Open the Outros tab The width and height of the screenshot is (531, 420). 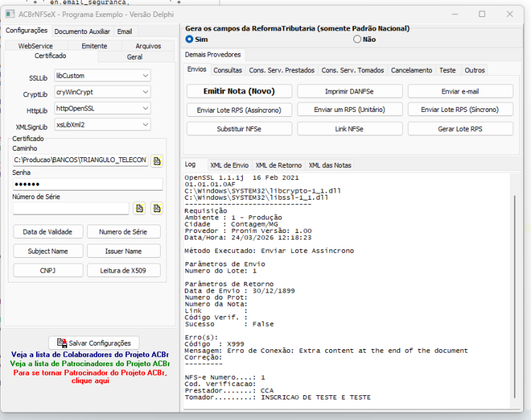coord(474,70)
